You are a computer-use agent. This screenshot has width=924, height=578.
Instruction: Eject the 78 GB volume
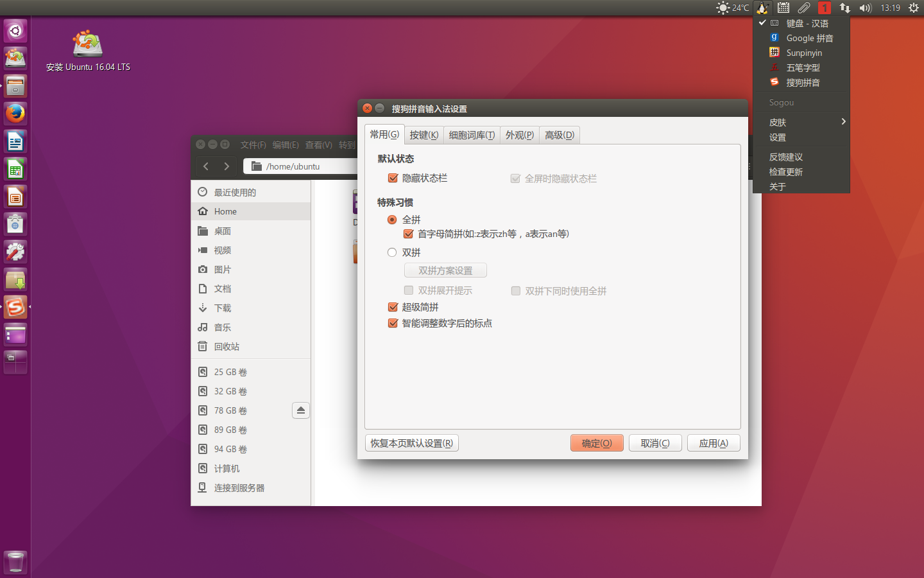click(x=301, y=410)
